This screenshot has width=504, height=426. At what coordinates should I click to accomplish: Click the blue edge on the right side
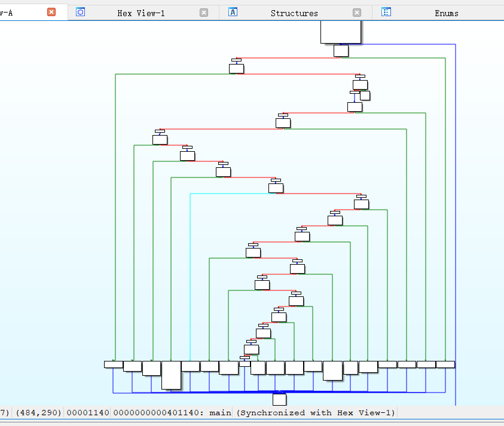[x=456, y=225]
